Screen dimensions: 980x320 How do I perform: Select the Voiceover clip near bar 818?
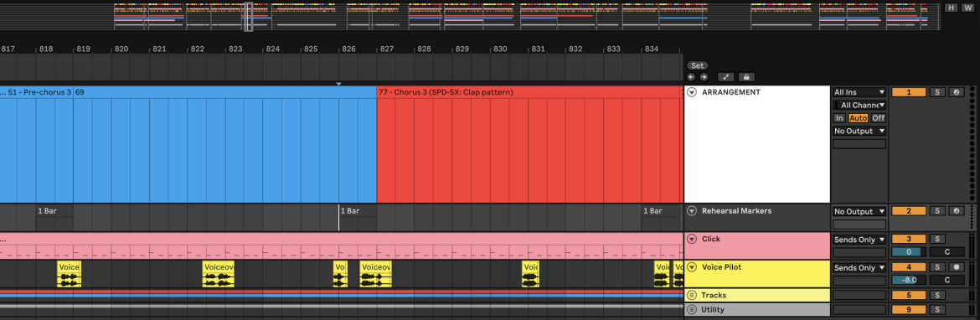point(70,275)
